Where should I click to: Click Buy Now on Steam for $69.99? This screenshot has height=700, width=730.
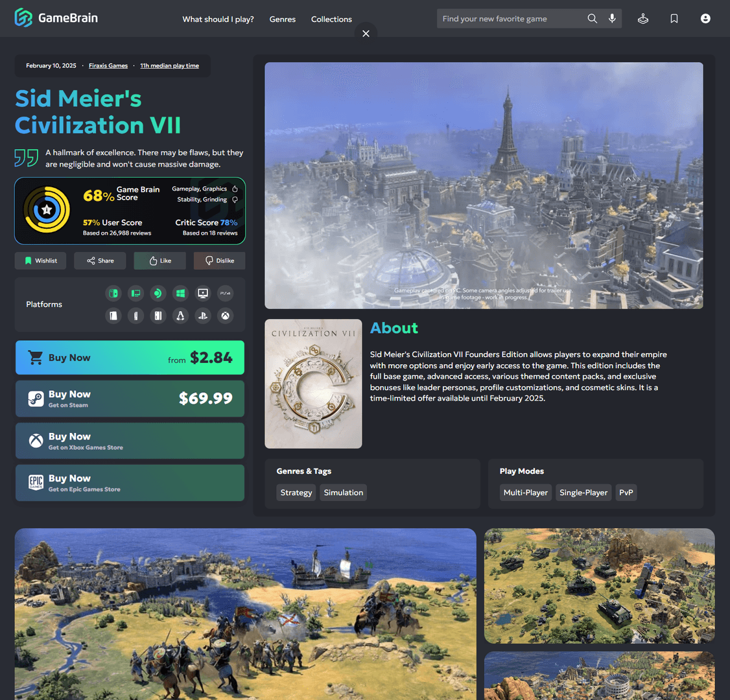click(x=130, y=399)
